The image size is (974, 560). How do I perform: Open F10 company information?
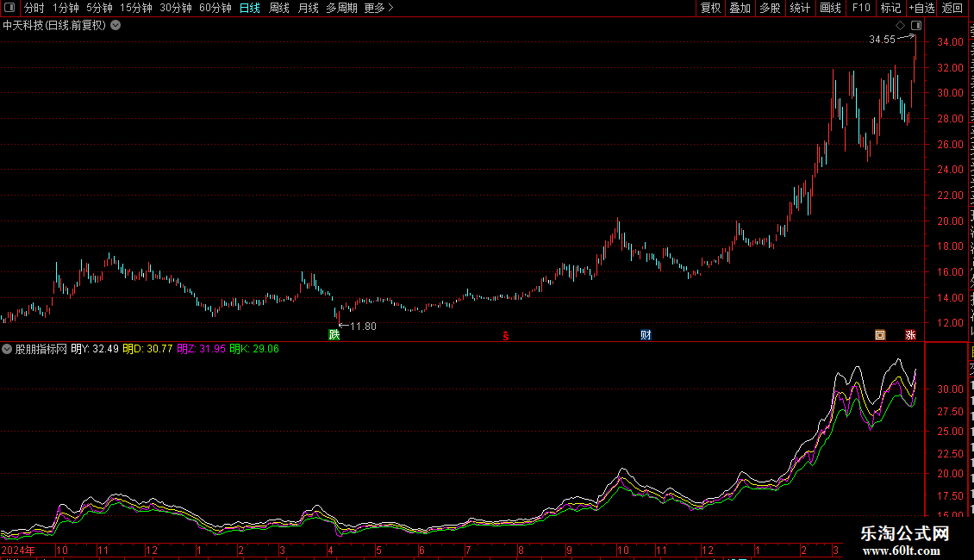click(x=861, y=8)
